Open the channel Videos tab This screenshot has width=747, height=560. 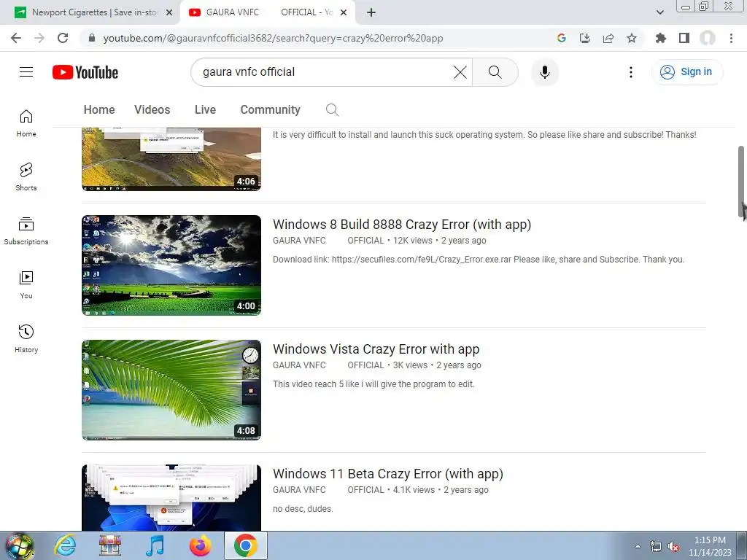[152, 109]
